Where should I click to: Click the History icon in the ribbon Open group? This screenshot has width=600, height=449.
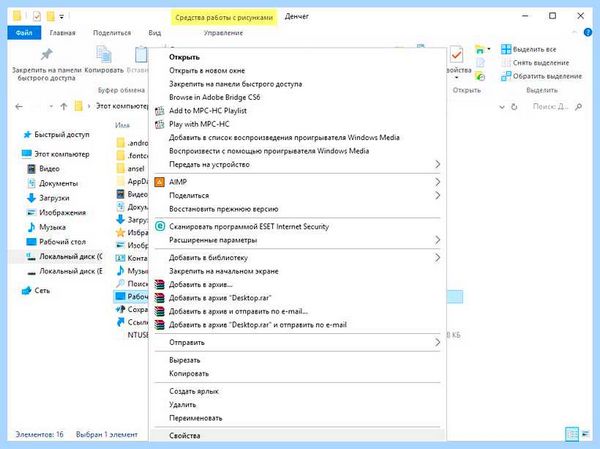coord(480,76)
